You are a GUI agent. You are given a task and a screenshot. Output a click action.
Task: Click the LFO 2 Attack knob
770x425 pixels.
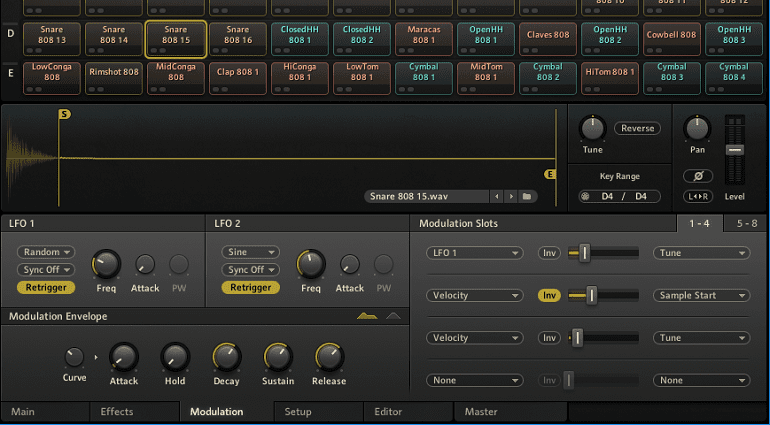tap(350, 264)
